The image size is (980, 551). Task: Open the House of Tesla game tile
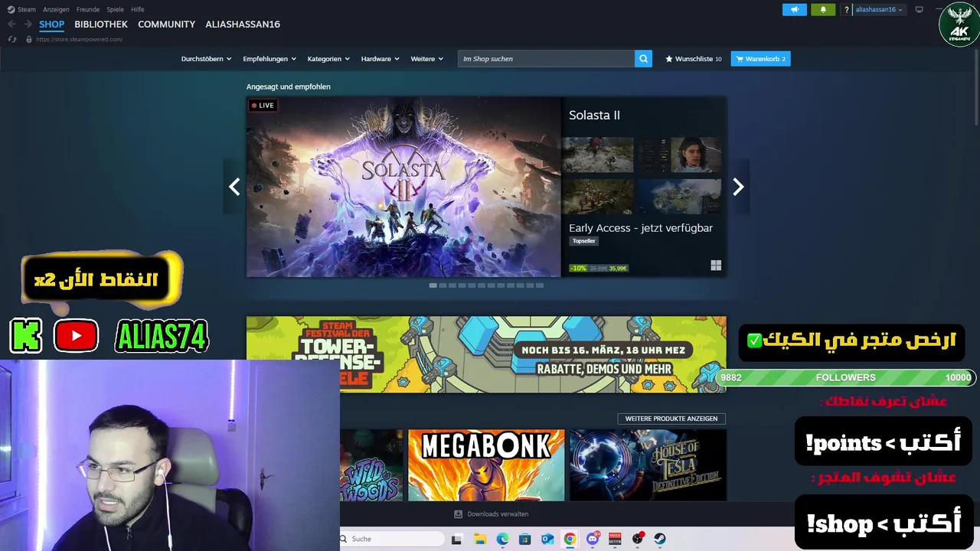click(648, 465)
